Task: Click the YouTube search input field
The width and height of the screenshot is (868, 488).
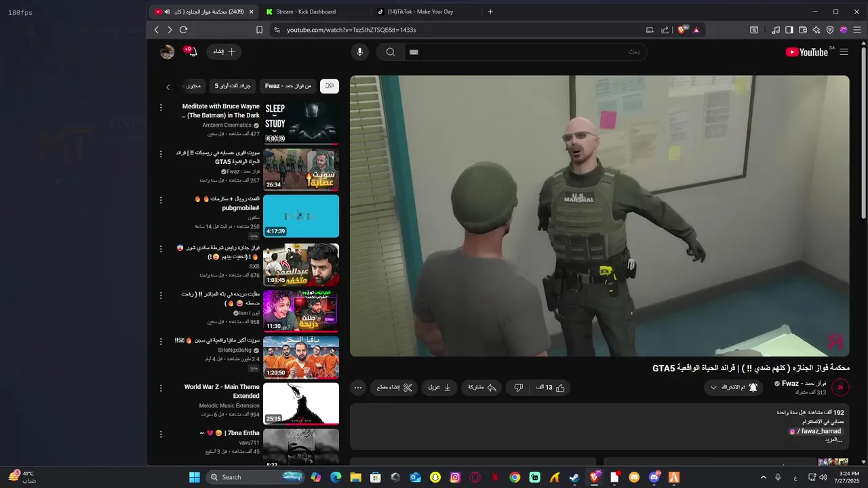Action: pos(526,52)
